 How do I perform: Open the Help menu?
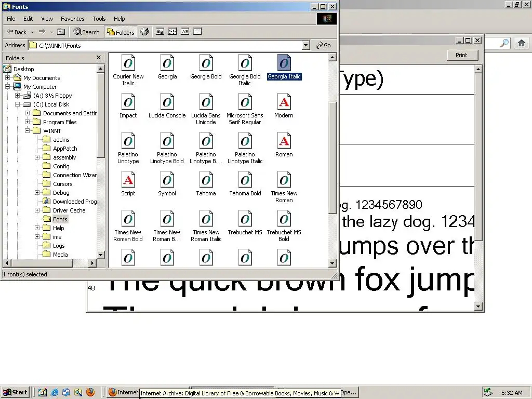pos(119,19)
